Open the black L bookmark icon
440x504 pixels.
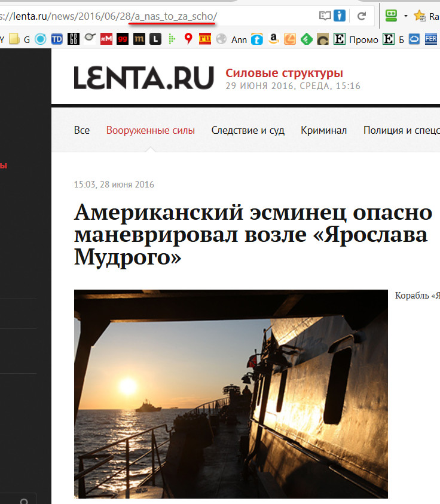(155, 39)
